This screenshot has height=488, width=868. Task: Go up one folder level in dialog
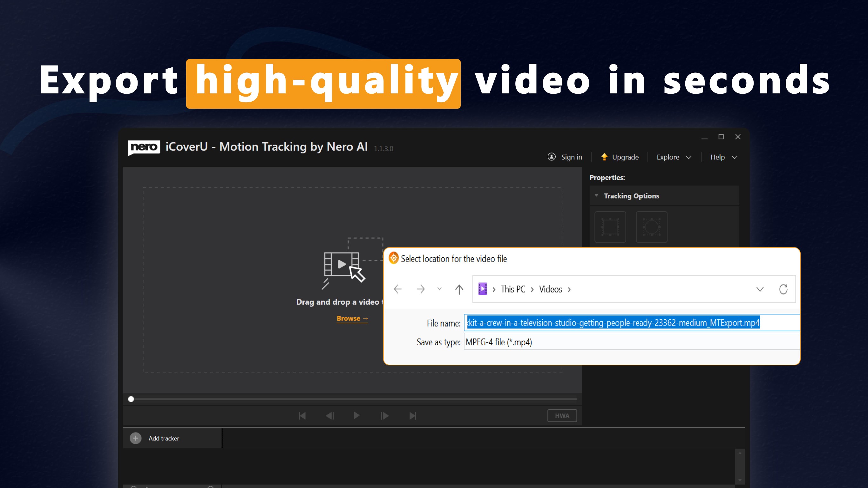tap(459, 289)
